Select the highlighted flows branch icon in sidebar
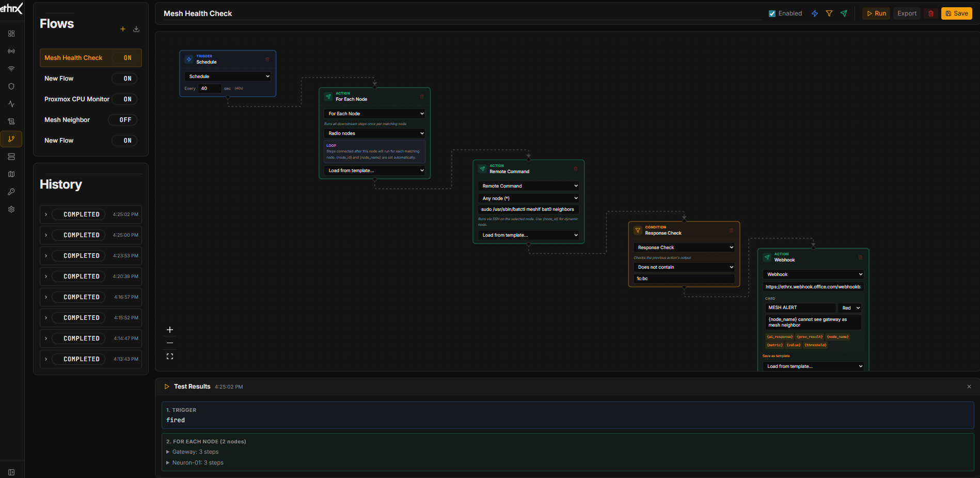Viewport: 980px width, 478px height. coord(11,139)
